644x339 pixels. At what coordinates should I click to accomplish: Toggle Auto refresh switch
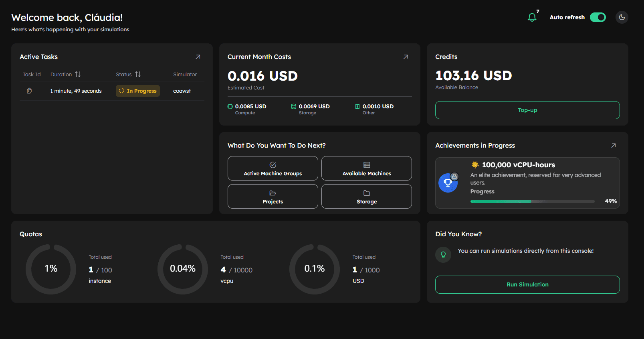(598, 17)
